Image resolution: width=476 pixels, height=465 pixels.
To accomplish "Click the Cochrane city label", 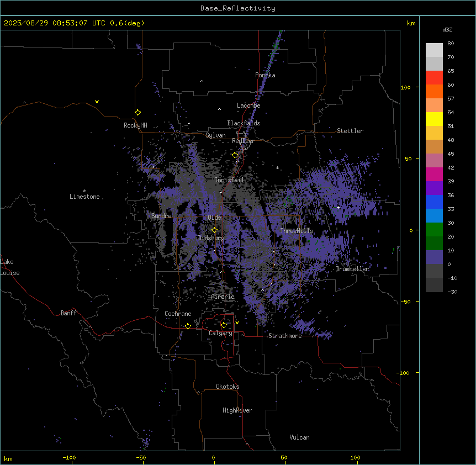I will (x=178, y=314).
